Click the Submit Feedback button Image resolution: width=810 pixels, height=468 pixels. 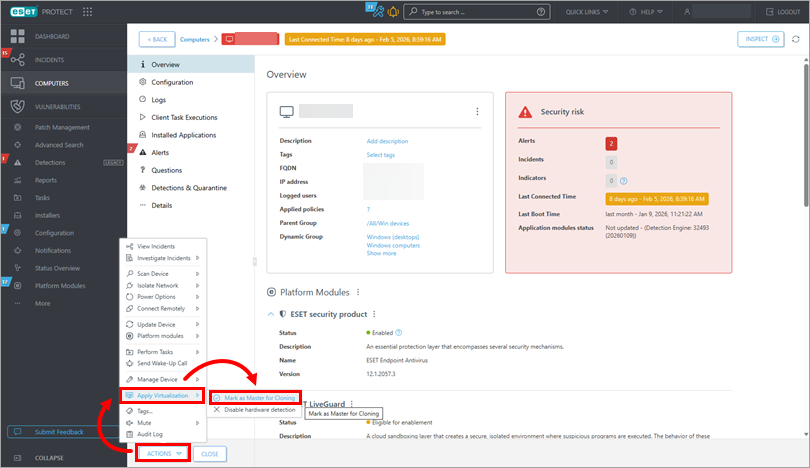[60, 432]
